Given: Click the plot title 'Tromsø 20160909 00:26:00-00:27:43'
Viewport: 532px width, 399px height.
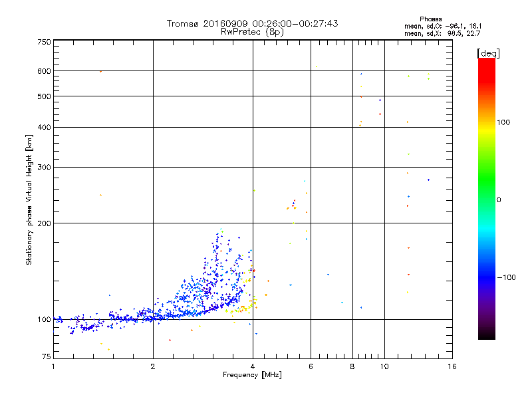Looking at the screenshot, I should [x=252, y=23].
